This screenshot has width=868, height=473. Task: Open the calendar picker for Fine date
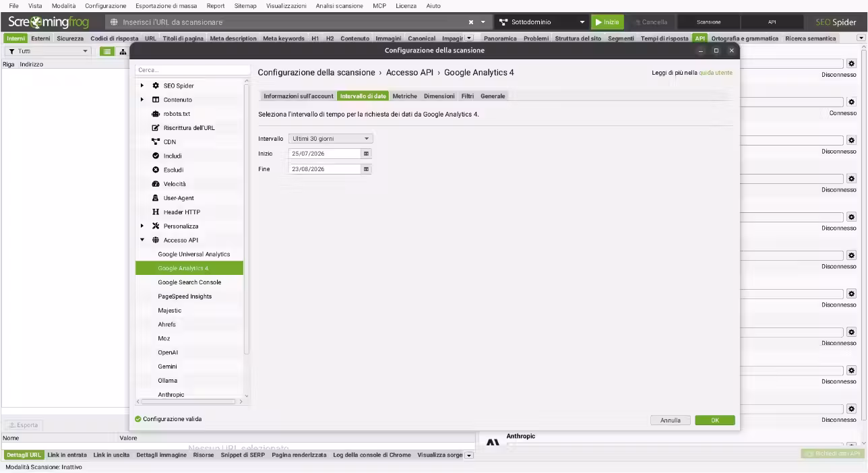pyautogui.click(x=367, y=169)
